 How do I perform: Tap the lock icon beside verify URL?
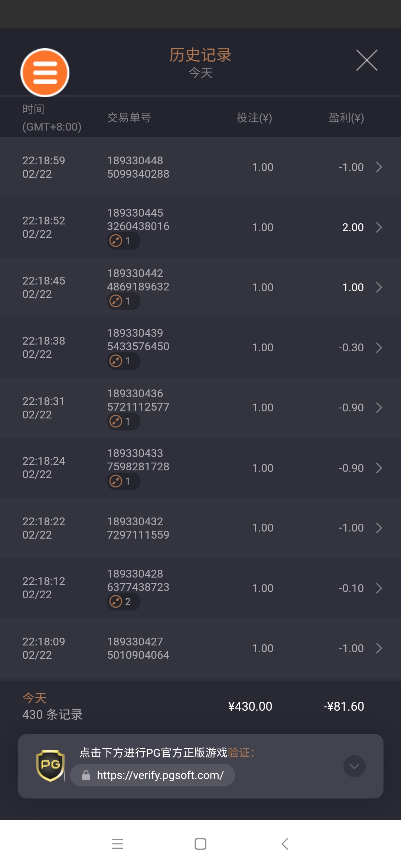point(86,775)
